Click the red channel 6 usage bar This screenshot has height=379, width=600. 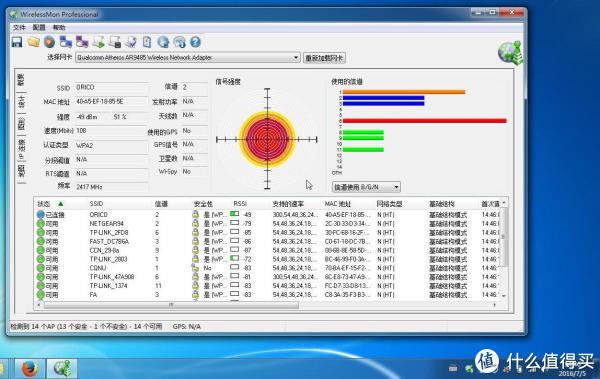424,121
